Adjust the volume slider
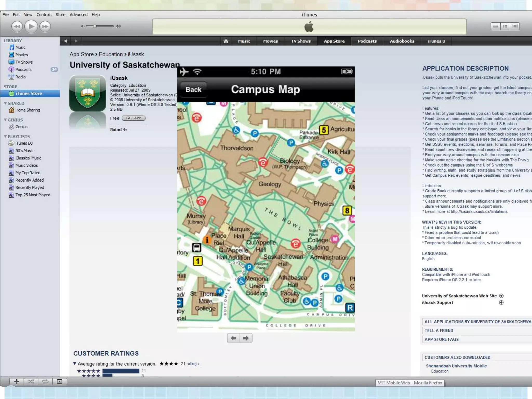The image size is (532, 399). point(95,26)
